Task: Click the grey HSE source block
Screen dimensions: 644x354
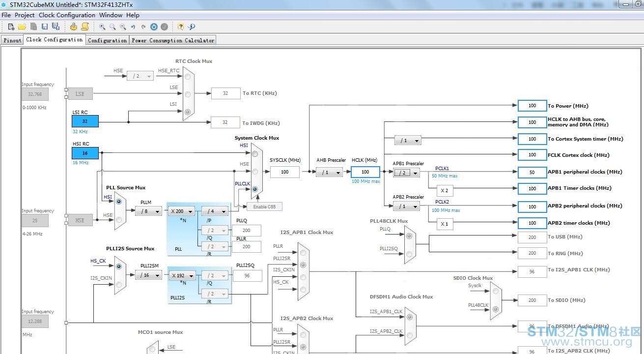Action: (80, 220)
